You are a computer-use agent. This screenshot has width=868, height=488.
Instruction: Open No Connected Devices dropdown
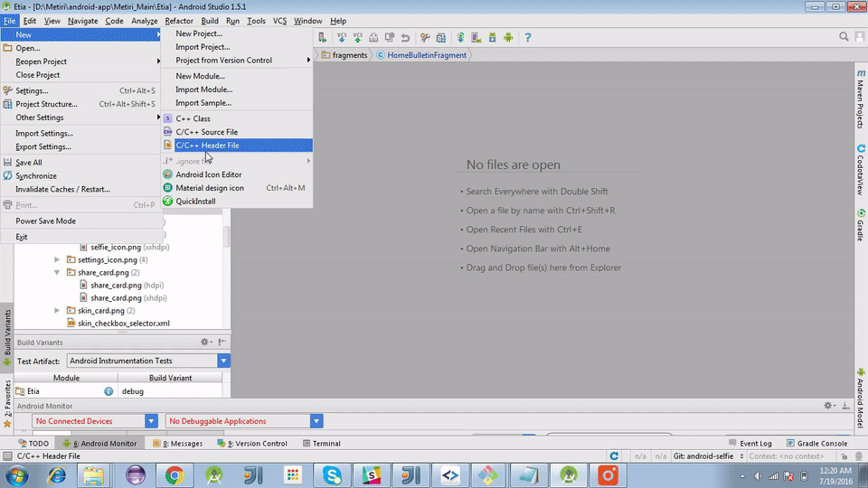click(x=151, y=421)
